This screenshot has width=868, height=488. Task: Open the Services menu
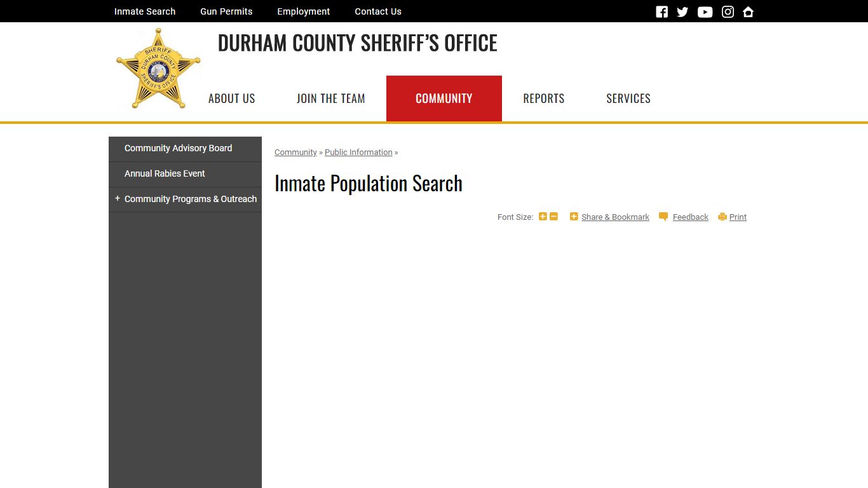point(628,98)
